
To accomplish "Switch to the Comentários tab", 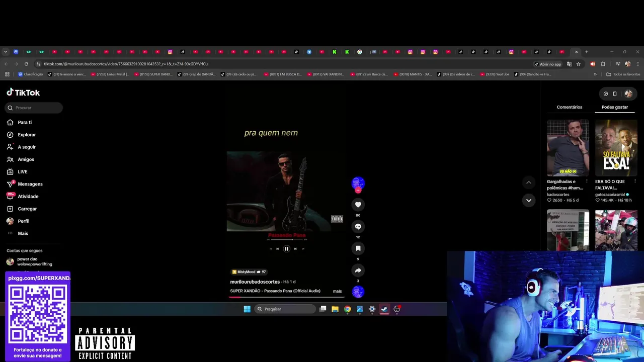I will coord(570,107).
